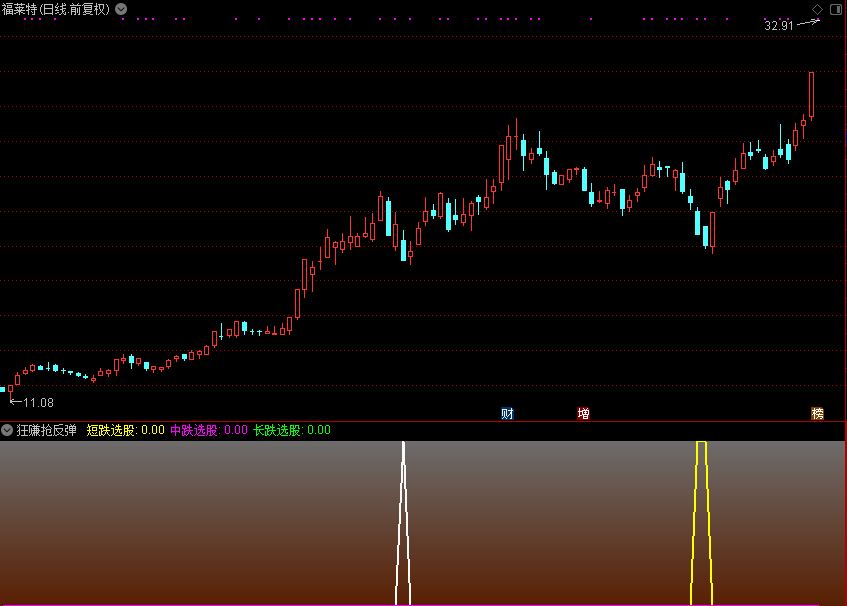Screen dimensions: 847x606
Task: Open the dropdown beside the 福莱特 chart title
Action: pos(122,9)
